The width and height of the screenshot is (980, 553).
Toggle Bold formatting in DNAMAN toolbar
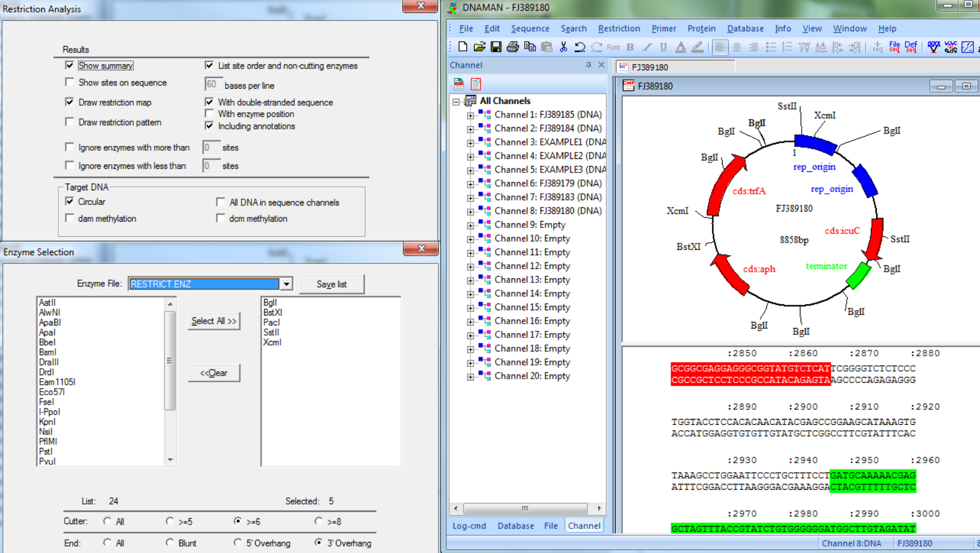tap(630, 47)
